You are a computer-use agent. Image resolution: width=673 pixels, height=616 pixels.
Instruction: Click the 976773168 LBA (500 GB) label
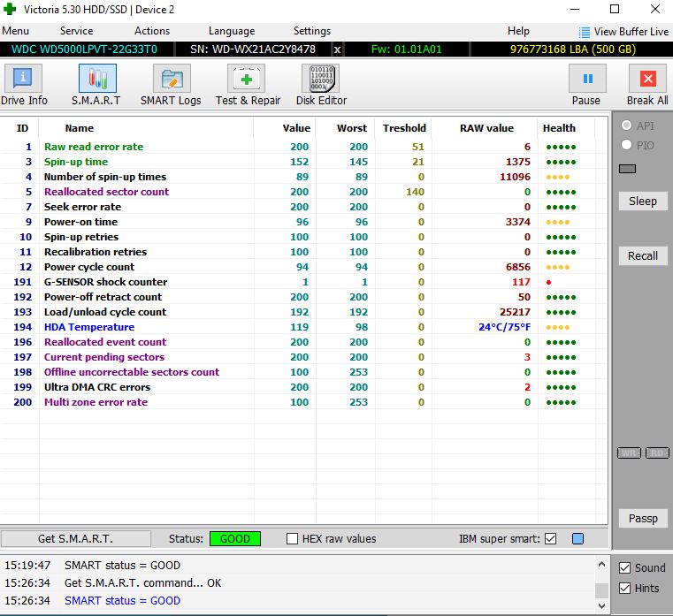click(x=572, y=49)
